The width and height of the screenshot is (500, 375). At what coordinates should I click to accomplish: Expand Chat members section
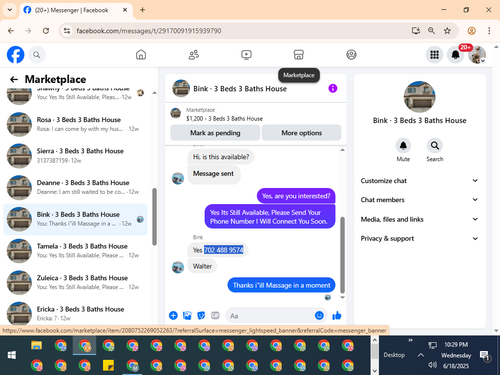tap(419, 200)
